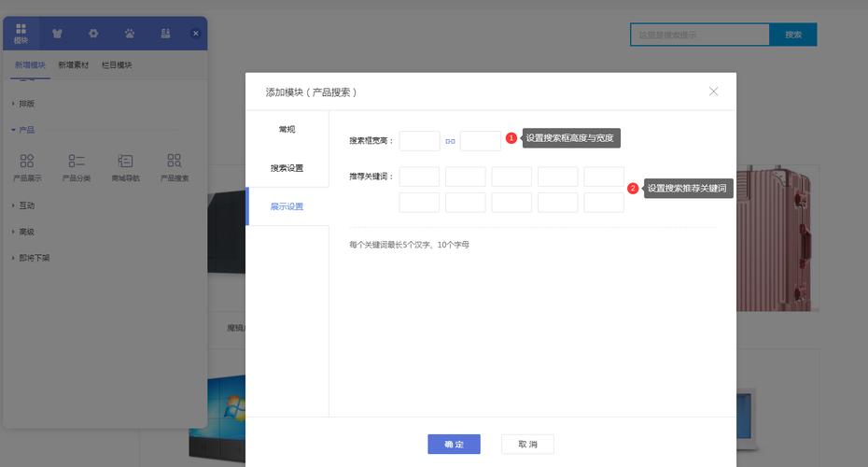The width and height of the screenshot is (868, 467).
Task: Click the last keyword field, top row
Action: (604, 177)
